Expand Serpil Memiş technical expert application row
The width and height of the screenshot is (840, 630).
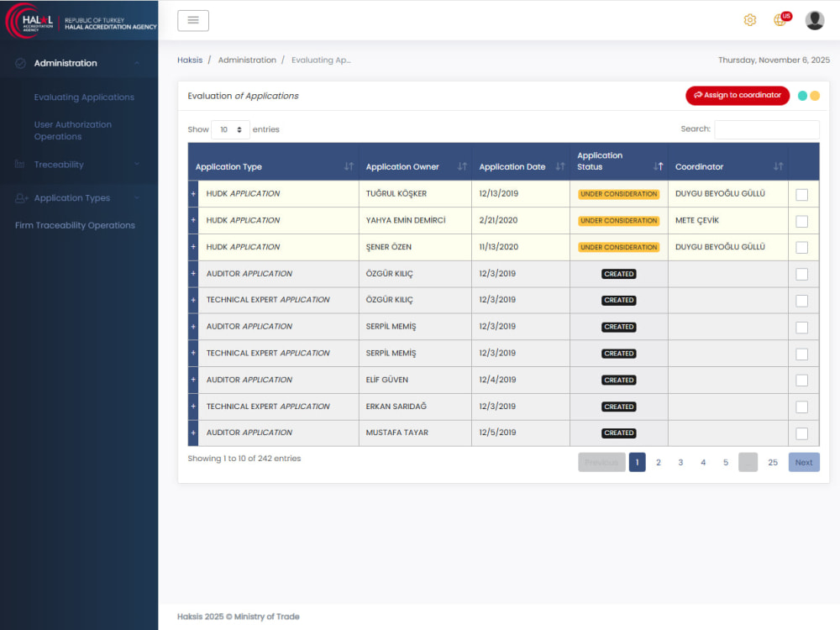(193, 353)
